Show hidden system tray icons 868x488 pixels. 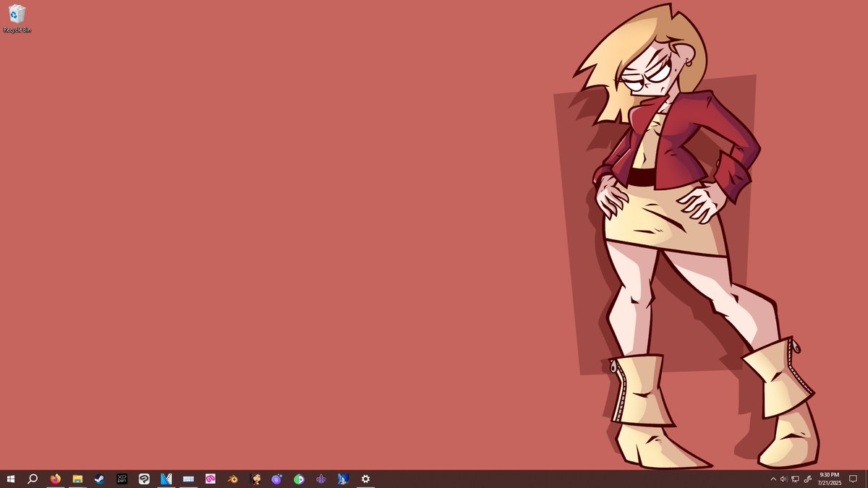tap(773, 479)
